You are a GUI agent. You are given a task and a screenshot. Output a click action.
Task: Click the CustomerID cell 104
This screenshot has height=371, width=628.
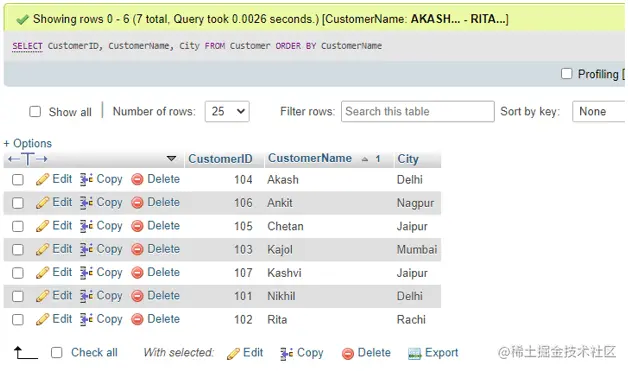(243, 179)
